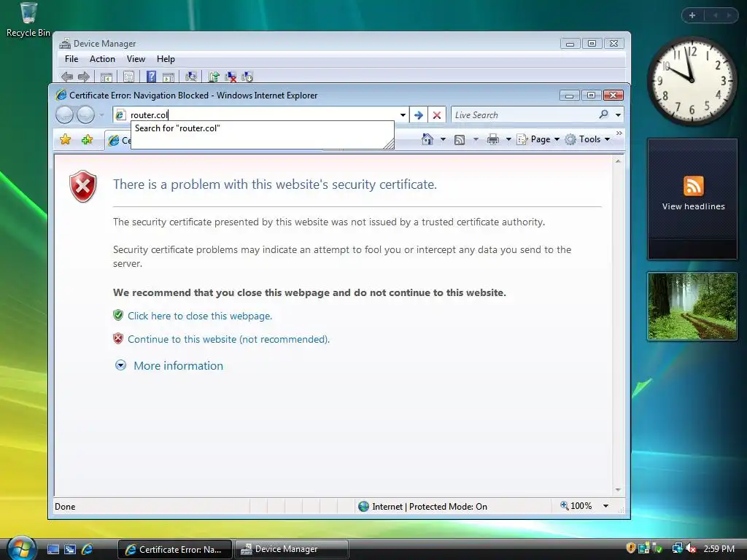The height and width of the screenshot is (560, 747).
Task: Click the command bar overflow chevron
Action: point(619,133)
